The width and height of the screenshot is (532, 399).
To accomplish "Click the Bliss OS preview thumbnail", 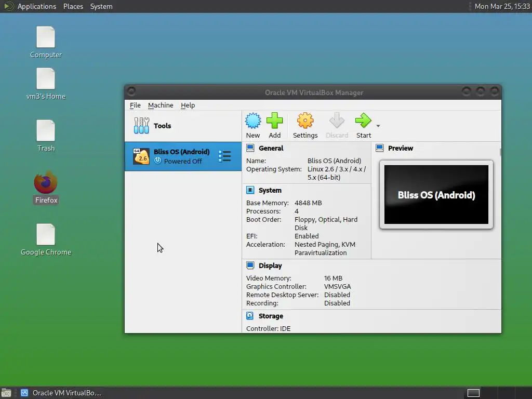I will coord(436,194).
